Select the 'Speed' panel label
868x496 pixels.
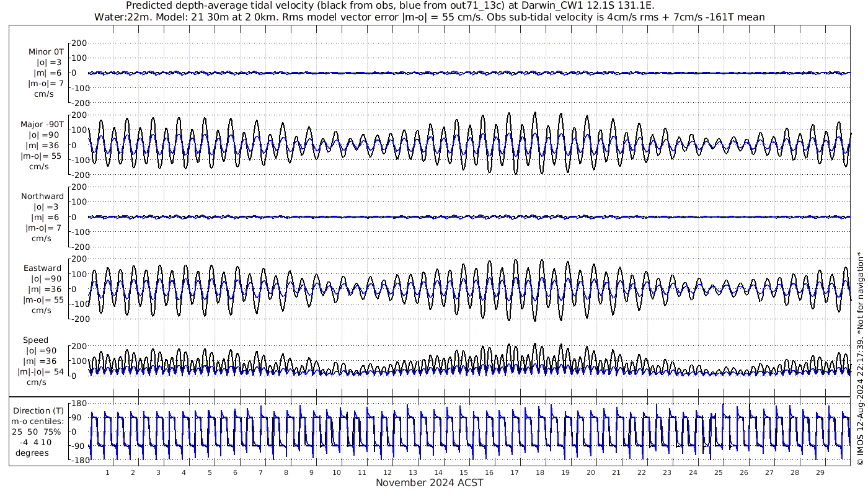(35, 340)
